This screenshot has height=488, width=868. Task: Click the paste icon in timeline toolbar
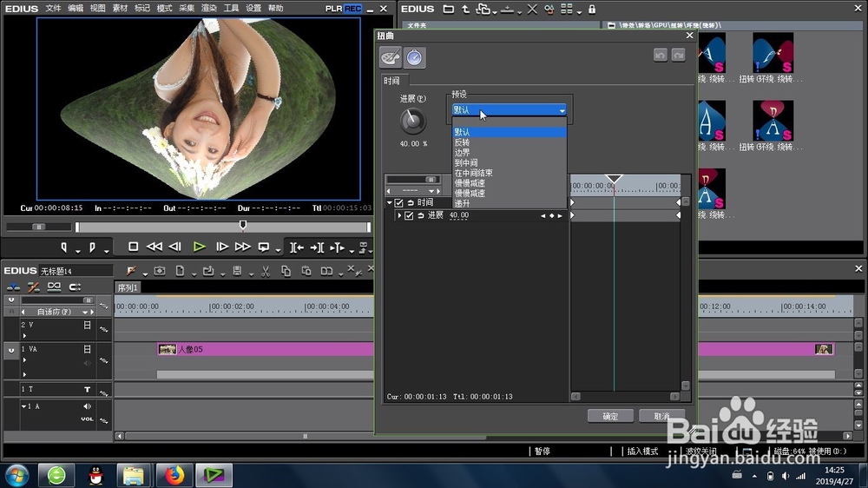306,271
